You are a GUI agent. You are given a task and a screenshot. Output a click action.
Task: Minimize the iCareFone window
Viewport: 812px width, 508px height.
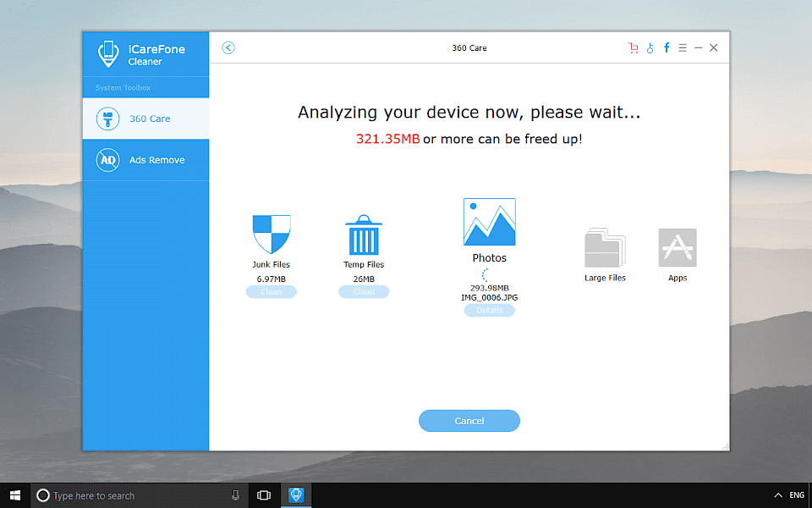(698, 47)
